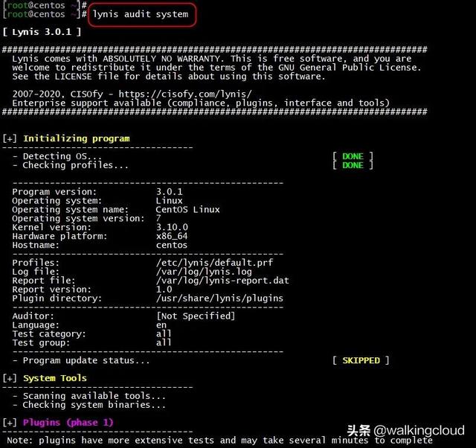Screen dimensions: 476x448
Task: Click the [+] marker before Initializing program
Action: pyautogui.click(x=10, y=138)
